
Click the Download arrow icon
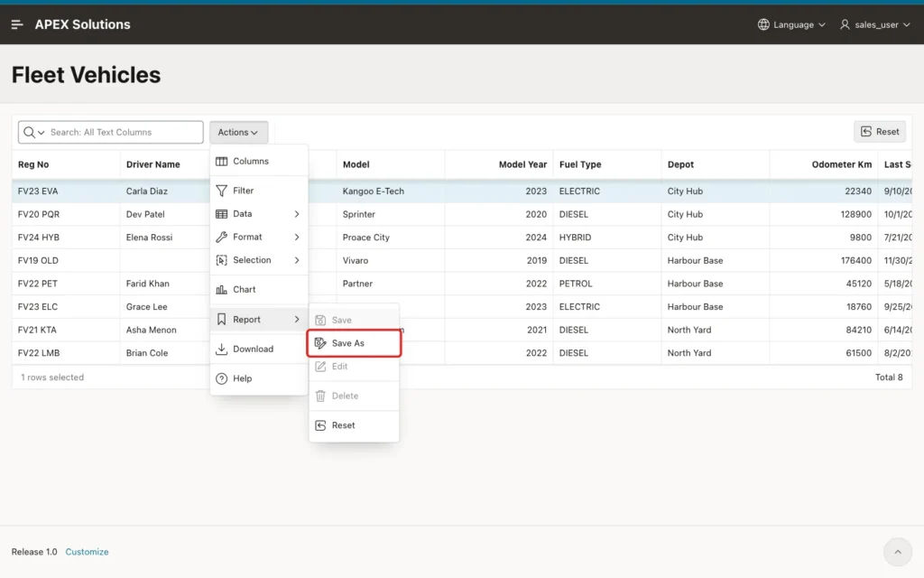pos(222,349)
